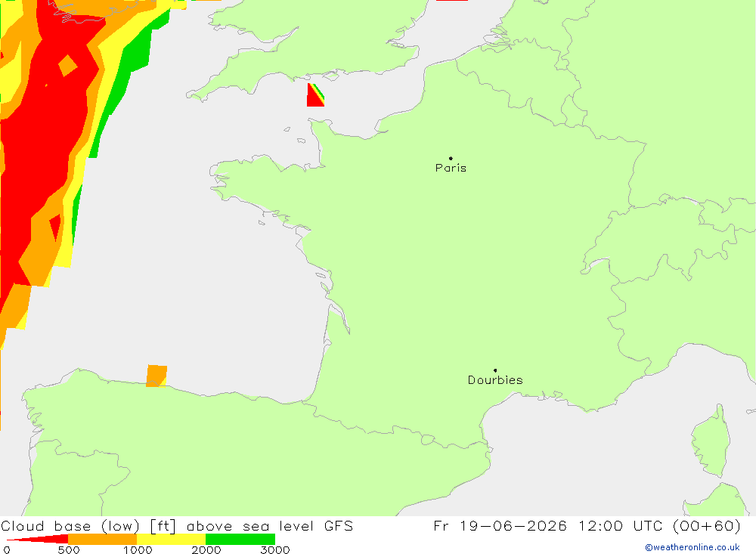Click the black dot marking Paris
The height and width of the screenshot is (554, 756).
pyautogui.click(x=451, y=158)
